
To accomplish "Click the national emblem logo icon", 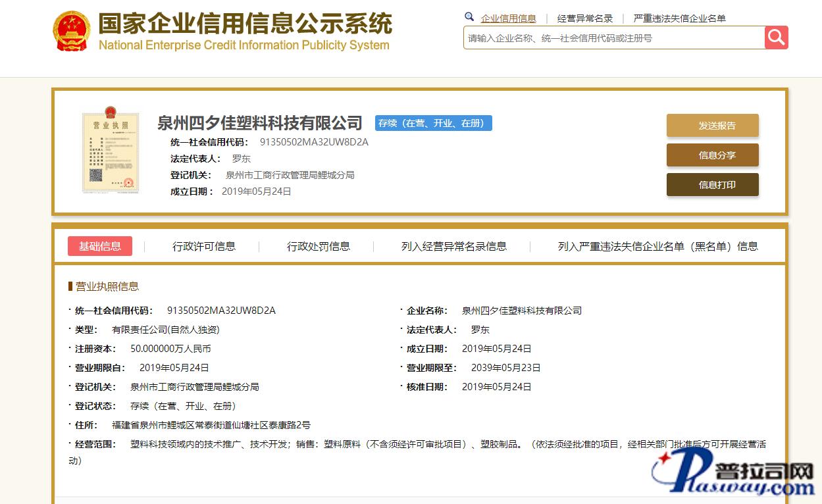I will (72, 31).
